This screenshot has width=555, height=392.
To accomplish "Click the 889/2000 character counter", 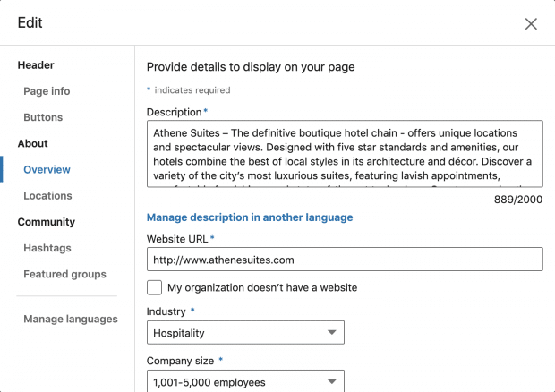I will pos(517,200).
